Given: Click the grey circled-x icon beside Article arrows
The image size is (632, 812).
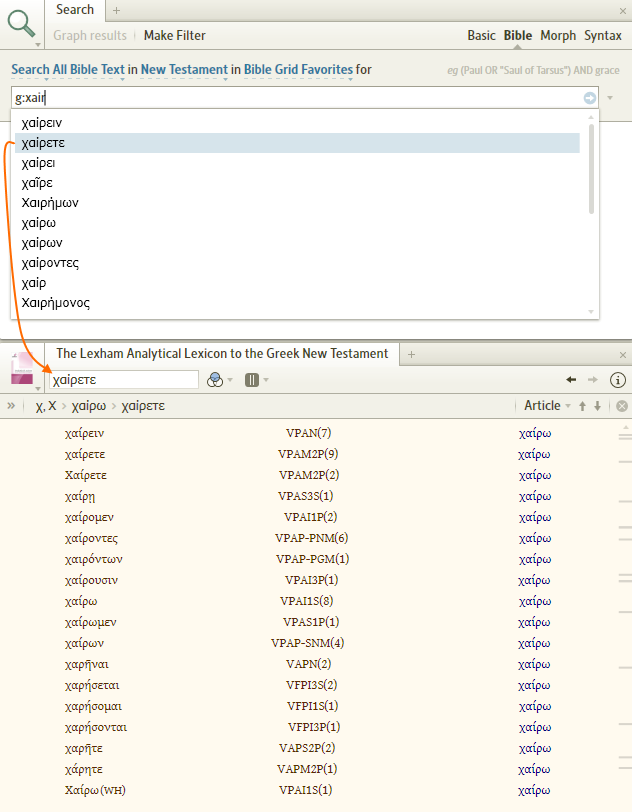Looking at the screenshot, I should coord(622,406).
